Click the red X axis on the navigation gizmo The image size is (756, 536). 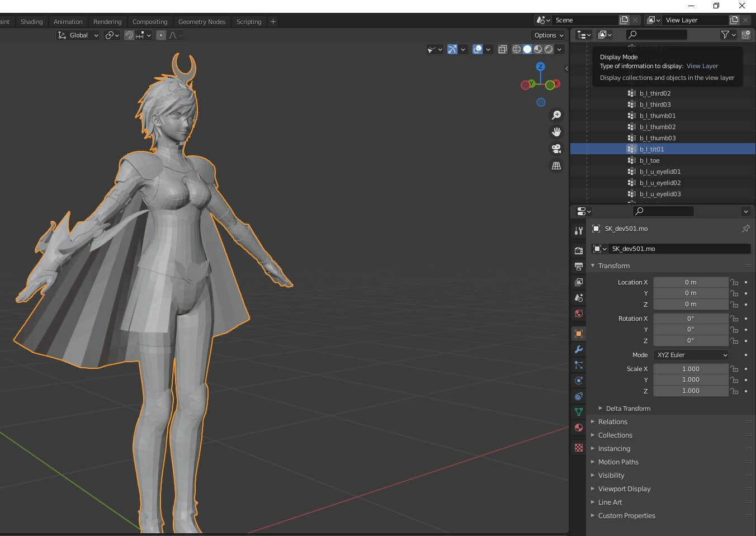pyautogui.click(x=556, y=83)
